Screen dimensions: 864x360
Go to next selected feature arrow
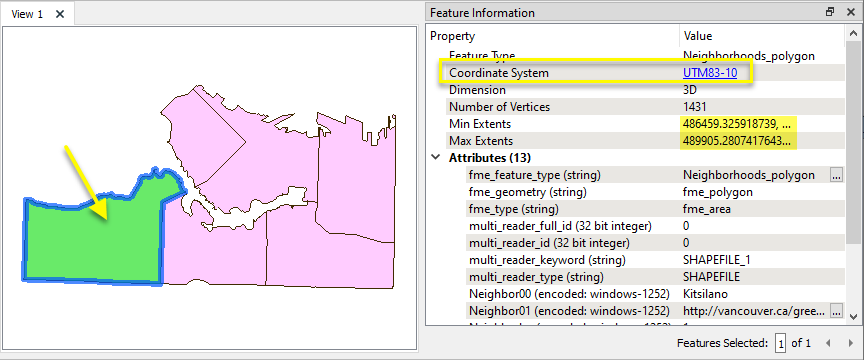(x=851, y=343)
